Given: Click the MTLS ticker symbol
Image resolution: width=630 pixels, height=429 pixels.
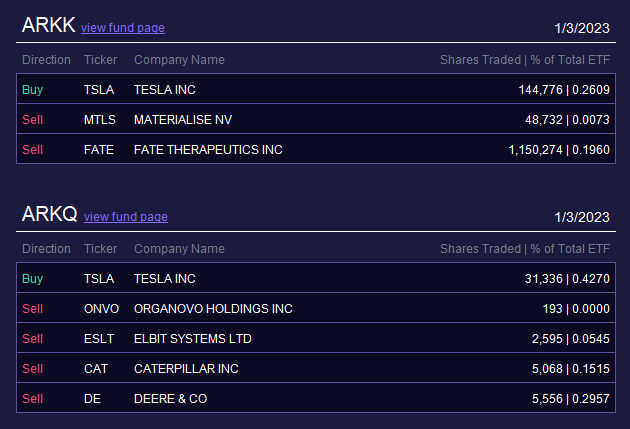Looking at the screenshot, I should 100,119.
